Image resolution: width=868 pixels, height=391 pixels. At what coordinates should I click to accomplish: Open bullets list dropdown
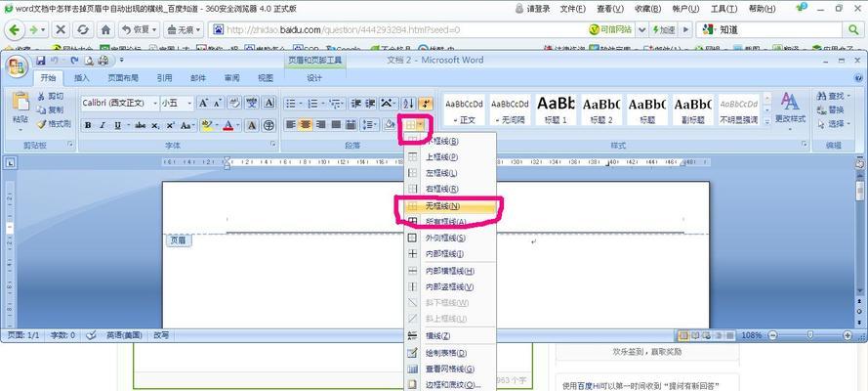tap(301, 104)
